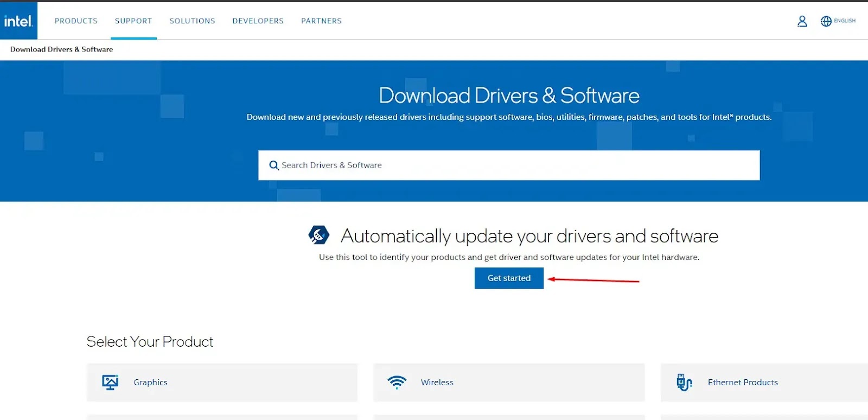This screenshot has height=420, width=868.
Task: Click the driver update assistant icon
Action: [319, 236]
